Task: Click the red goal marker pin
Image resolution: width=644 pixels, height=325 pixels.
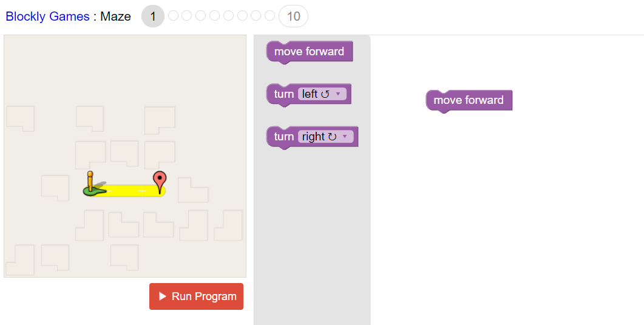Action: tap(159, 181)
